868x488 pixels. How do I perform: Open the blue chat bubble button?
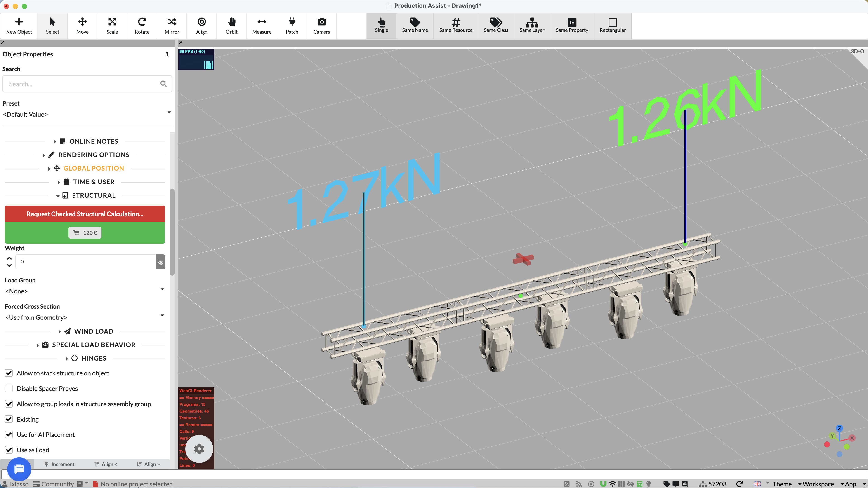(19, 469)
